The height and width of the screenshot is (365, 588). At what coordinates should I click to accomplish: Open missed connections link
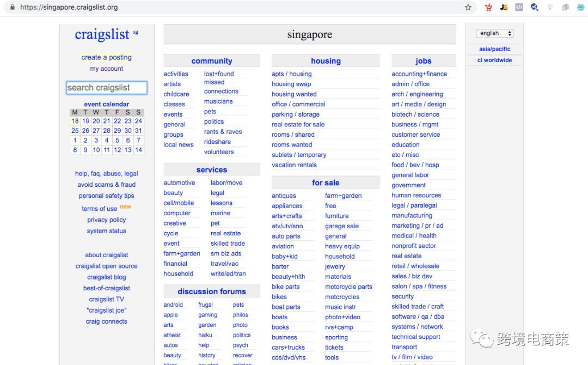coord(221,87)
